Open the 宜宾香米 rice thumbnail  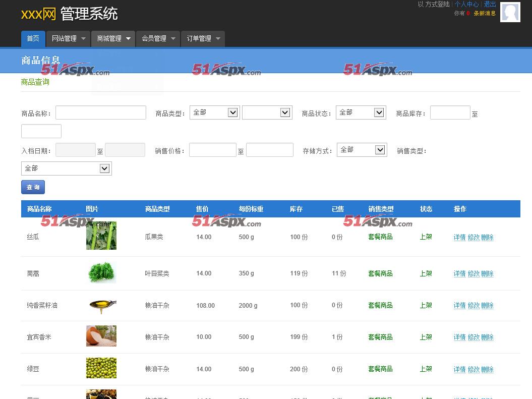pyautogui.click(x=101, y=336)
